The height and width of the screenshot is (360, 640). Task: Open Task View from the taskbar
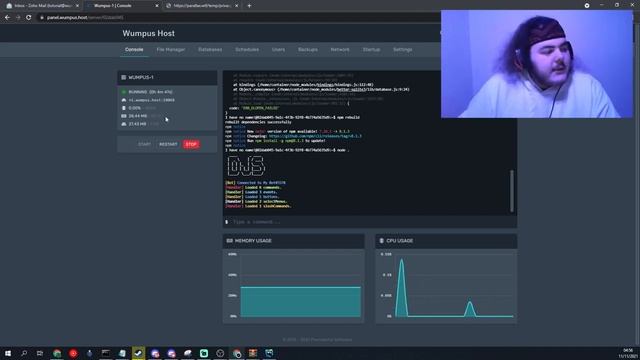(40, 353)
